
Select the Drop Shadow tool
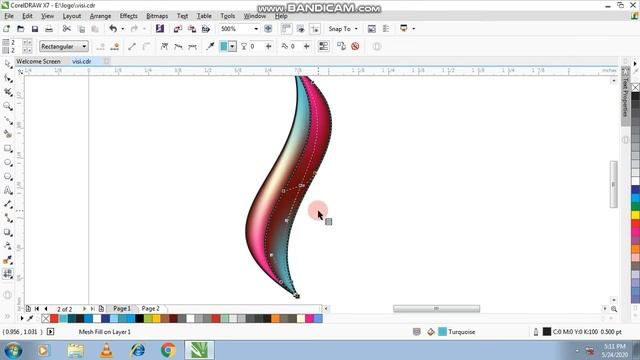click(x=8, y=232)
